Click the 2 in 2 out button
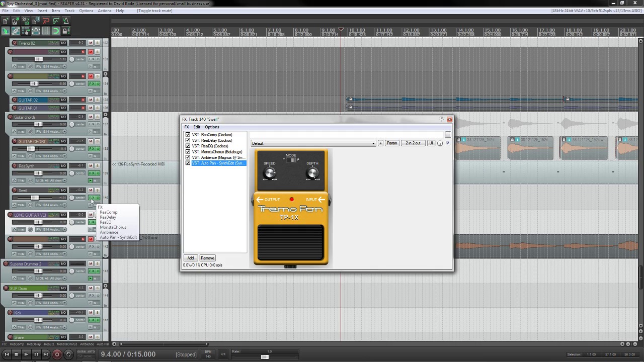Screen dimensions: 644x362 coord(413,143)
